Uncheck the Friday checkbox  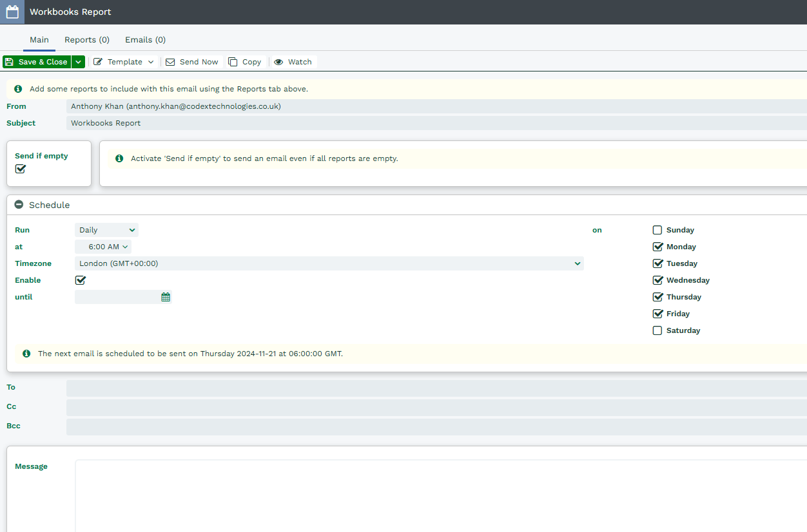(657, 314)
